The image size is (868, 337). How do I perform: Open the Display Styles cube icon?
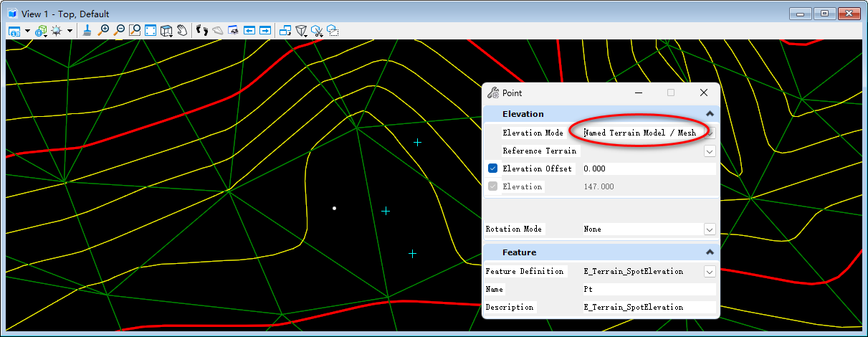41,31
